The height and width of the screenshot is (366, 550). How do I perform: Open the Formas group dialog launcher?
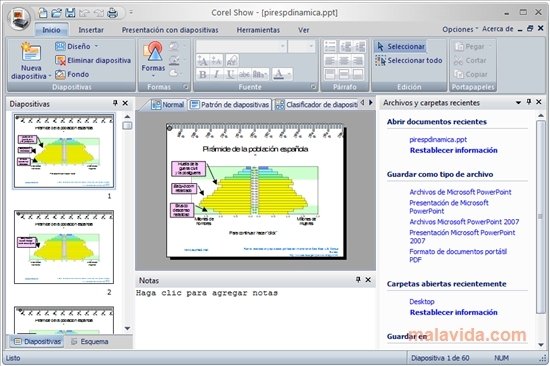click(186, 87)
